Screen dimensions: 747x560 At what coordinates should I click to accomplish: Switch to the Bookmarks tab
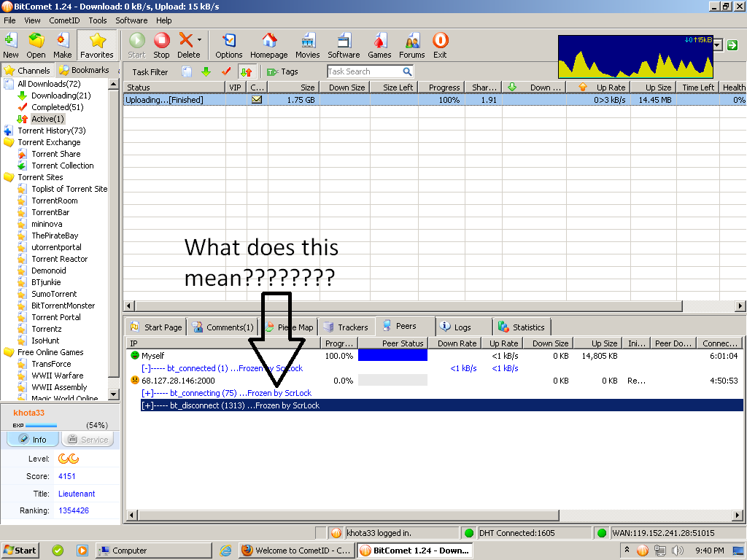click(84, 70)
